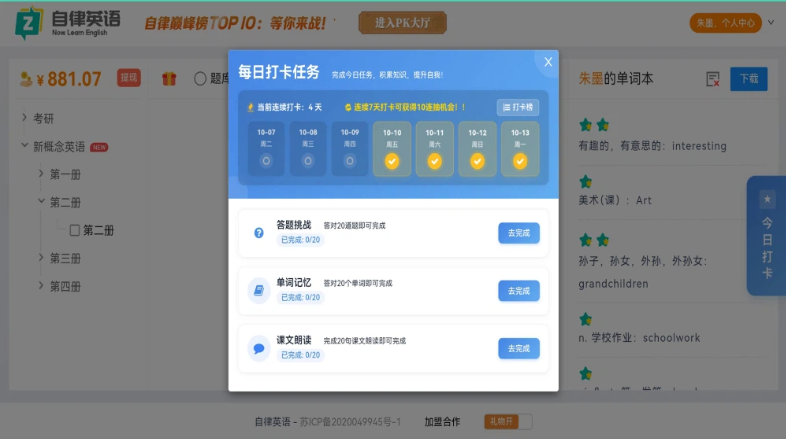
Task: Open the 今日打卡 side tab
Action: (x=766, y=236)
